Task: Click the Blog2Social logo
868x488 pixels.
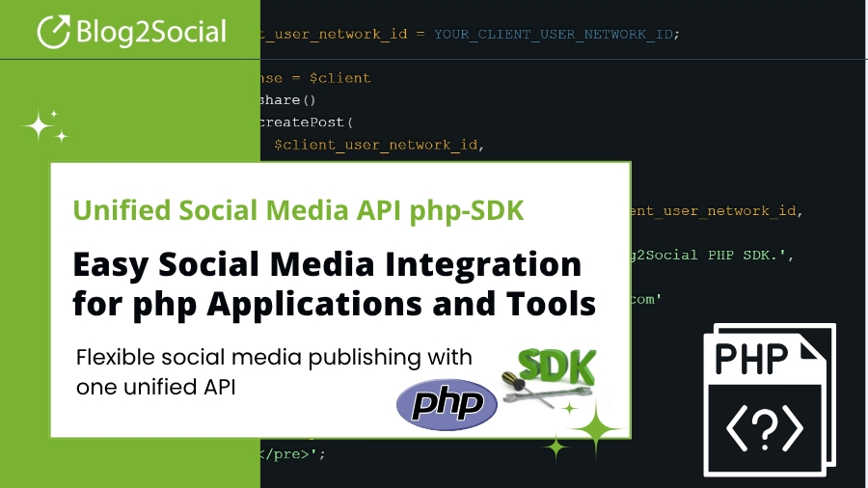Action: click(132, 32)
